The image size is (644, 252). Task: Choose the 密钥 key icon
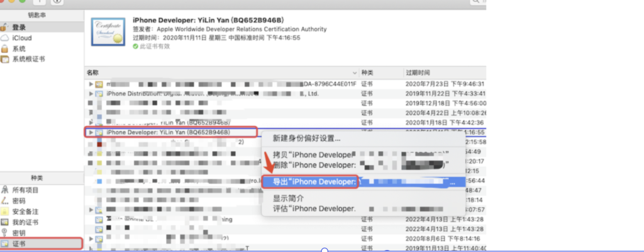(x=4, y=233)
